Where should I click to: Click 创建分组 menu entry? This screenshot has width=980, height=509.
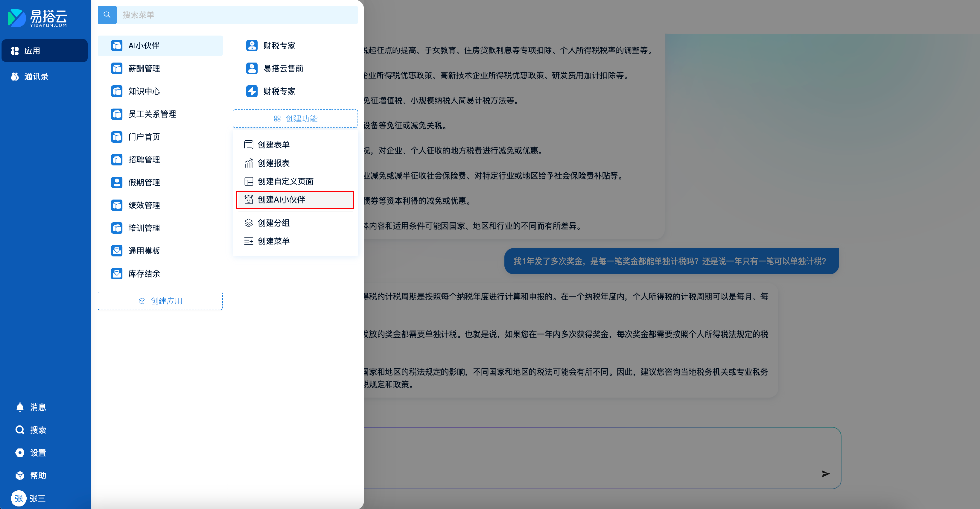coord(273,223)
